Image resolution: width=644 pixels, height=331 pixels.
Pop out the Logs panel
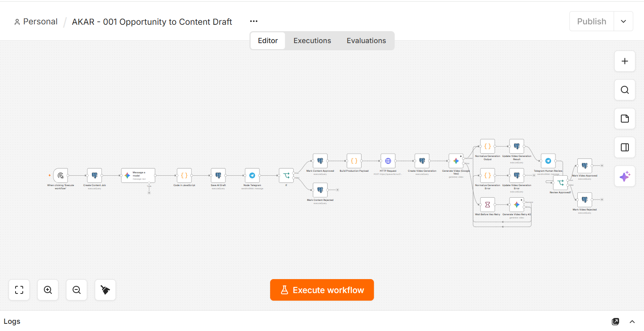(x=616, y=321)
